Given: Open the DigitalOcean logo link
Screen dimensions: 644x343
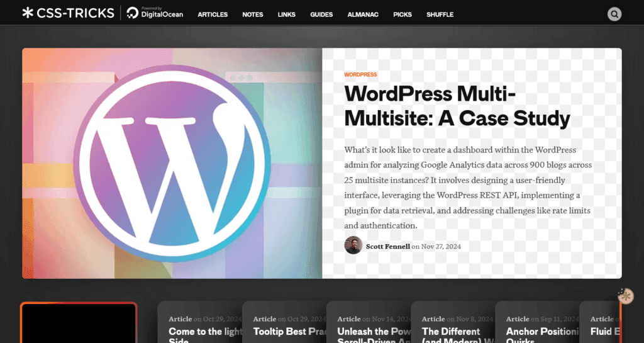Looking at the screenshot, I should 155,13.
